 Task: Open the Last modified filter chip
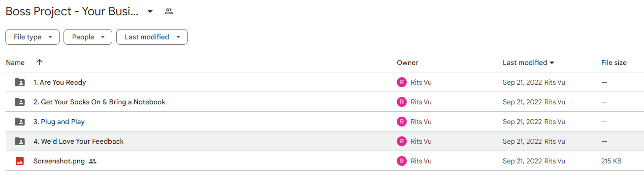coord(152,37)
